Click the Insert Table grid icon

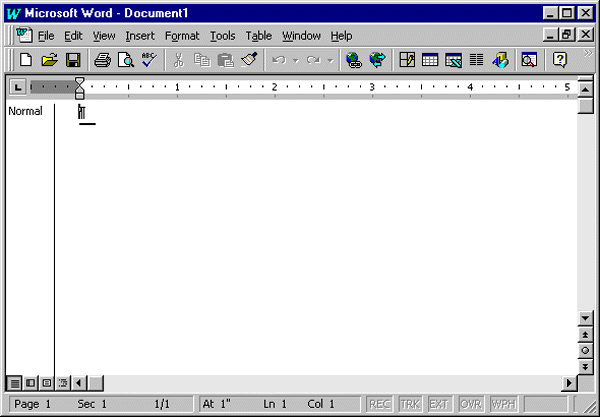(x=430, y=60)
